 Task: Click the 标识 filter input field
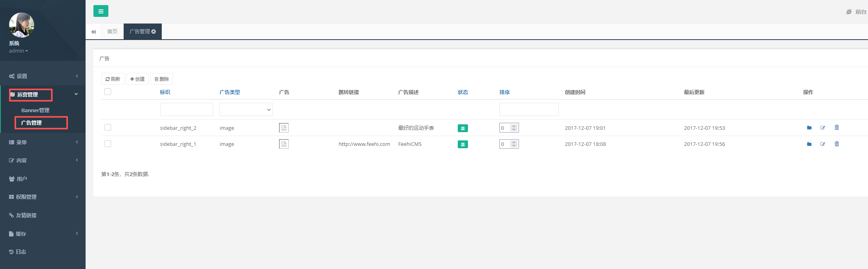point(186,109)
